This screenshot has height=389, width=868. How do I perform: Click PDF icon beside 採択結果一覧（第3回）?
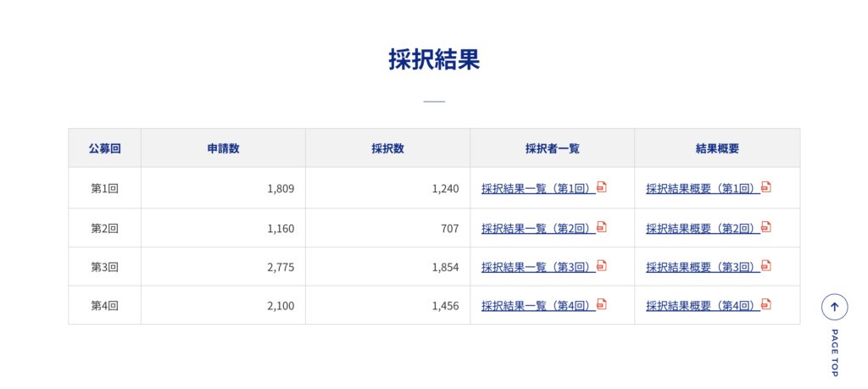tap(602, 265)
